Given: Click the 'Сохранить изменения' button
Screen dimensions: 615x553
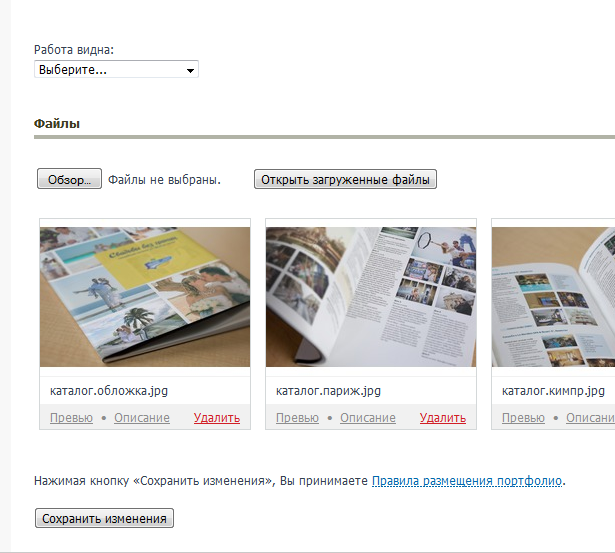Looking at the screenshot, I should [x=104, y=518].
